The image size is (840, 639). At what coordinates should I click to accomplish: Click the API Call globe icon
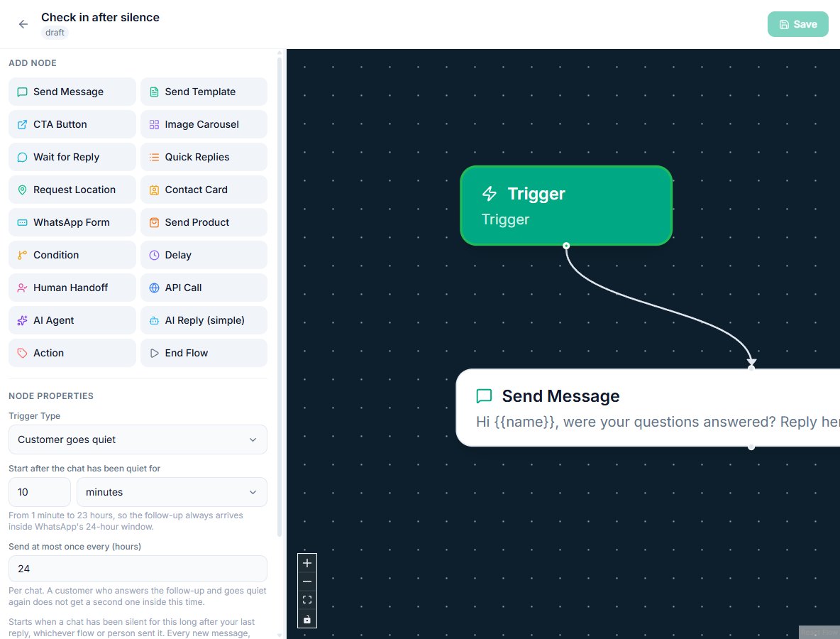tap(154, 288)
